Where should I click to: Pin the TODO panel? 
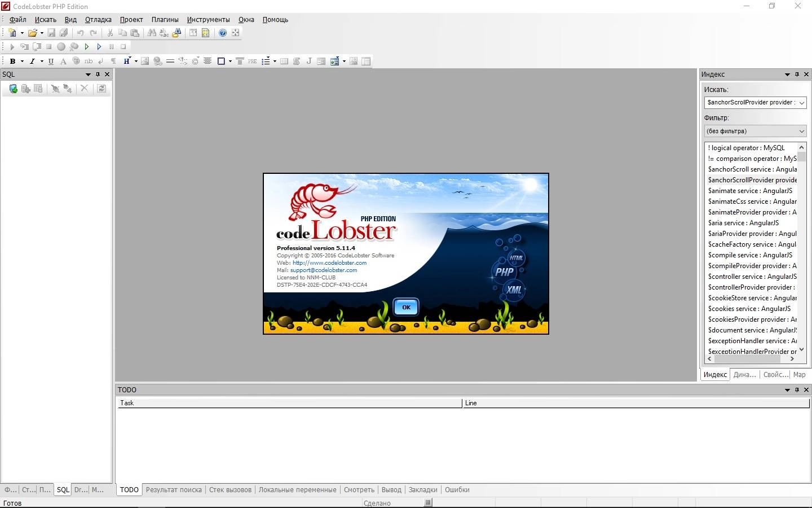tap(797, 389)
